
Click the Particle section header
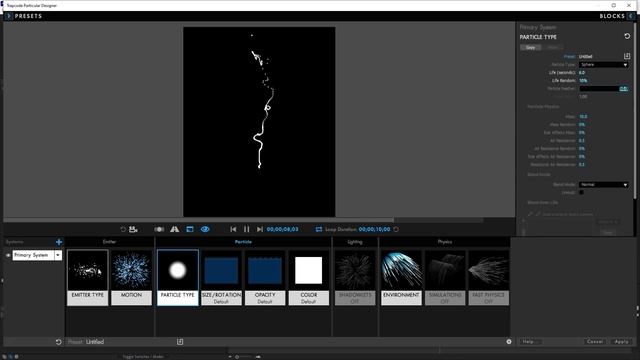pos(243,242)
